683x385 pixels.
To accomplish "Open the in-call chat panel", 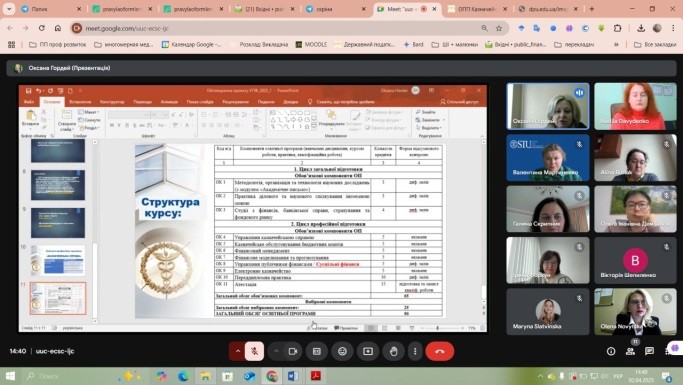I will coord(649,351).
